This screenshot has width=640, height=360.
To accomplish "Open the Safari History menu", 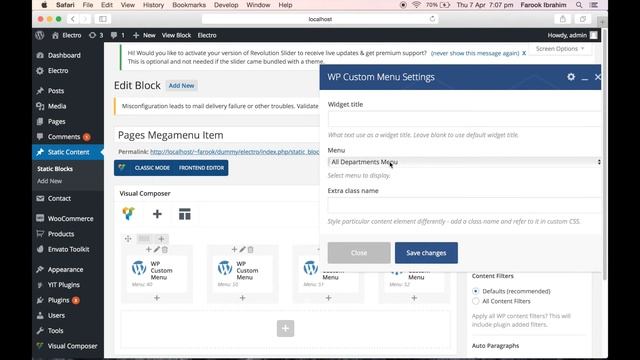I will tap(153, 5).
